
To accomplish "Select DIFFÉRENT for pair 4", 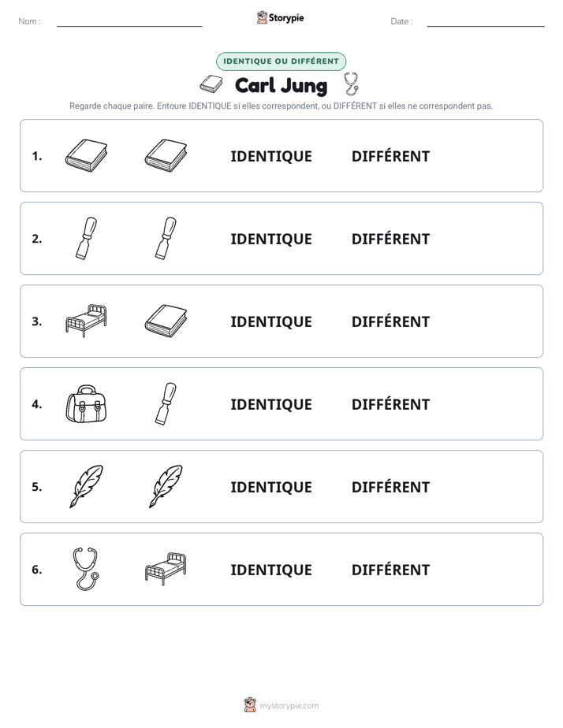I will point(390,404).
